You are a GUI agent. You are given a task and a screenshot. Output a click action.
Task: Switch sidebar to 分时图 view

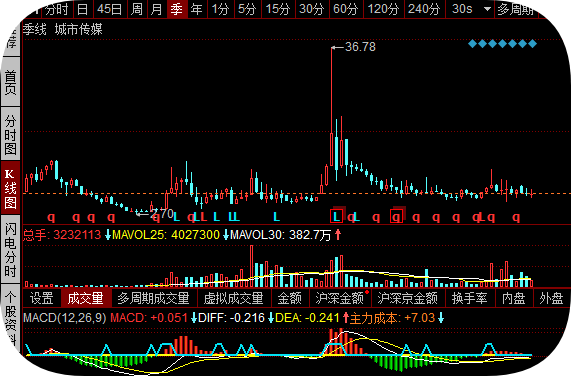click(10, 134)
